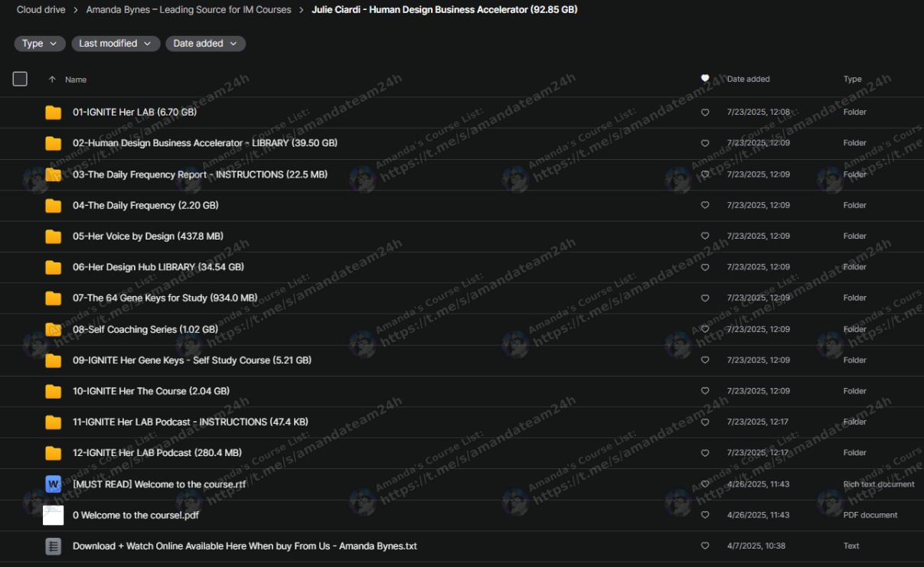The height and width of the screenshot is (567, 924).
Task: Click the 04-The Daily Frequency folder icon
Action: pyautogui.click(x=53, y=206)
